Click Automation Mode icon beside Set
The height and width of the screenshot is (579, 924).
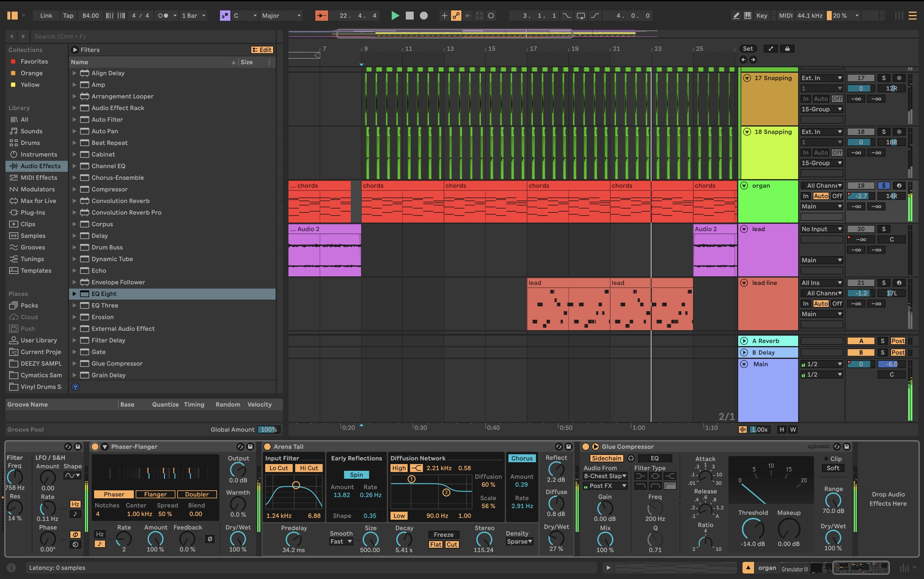click(x=771, y=49)
